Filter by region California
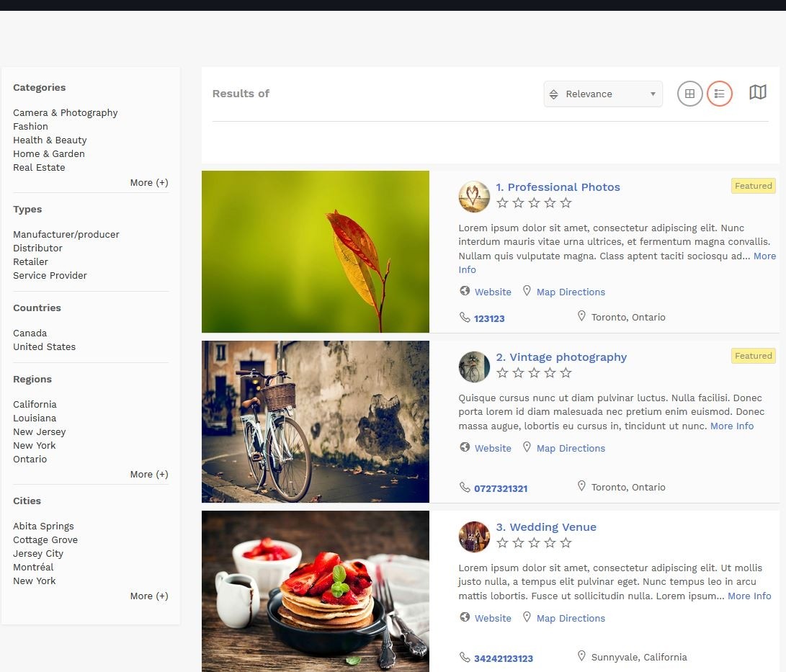 pos(35,404)
